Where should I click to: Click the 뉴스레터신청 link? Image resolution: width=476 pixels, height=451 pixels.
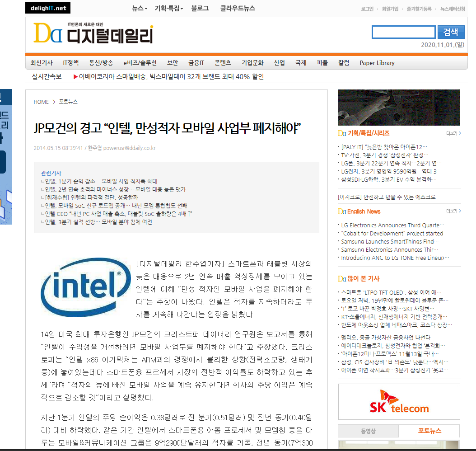(x=453, y=9)
